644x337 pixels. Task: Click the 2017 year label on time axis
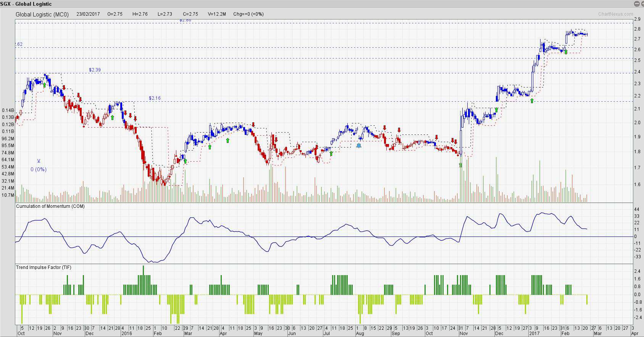pos(534,334)
